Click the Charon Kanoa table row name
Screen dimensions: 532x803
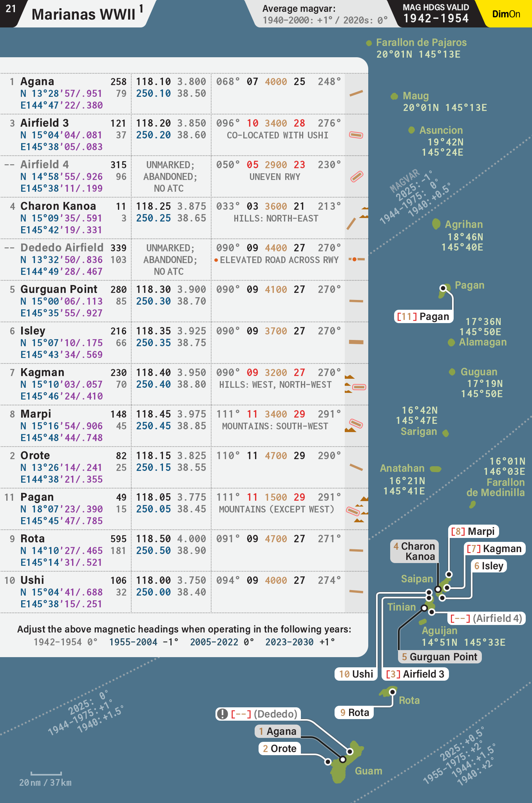coord(58,206)
